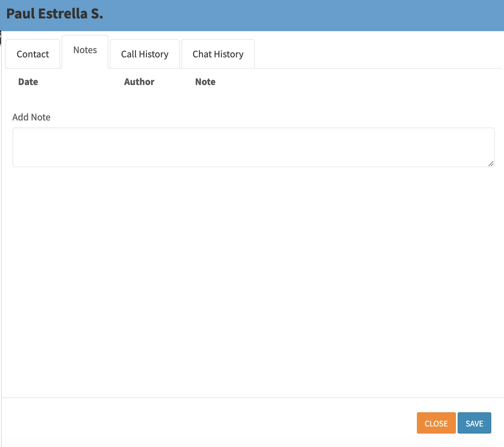This screenshot has width=504, height=447.
Task: Click the Date column header
Action: [28, 82]
